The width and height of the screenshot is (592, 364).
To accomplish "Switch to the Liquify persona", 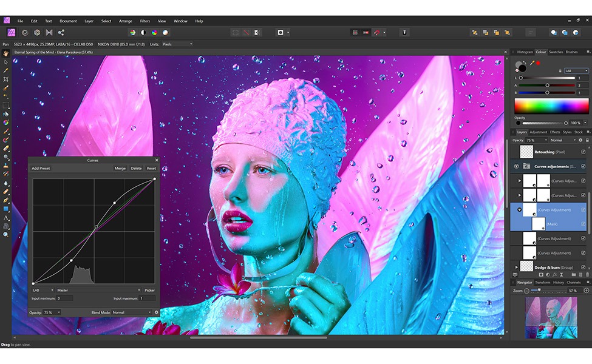I will pos(25,32).
